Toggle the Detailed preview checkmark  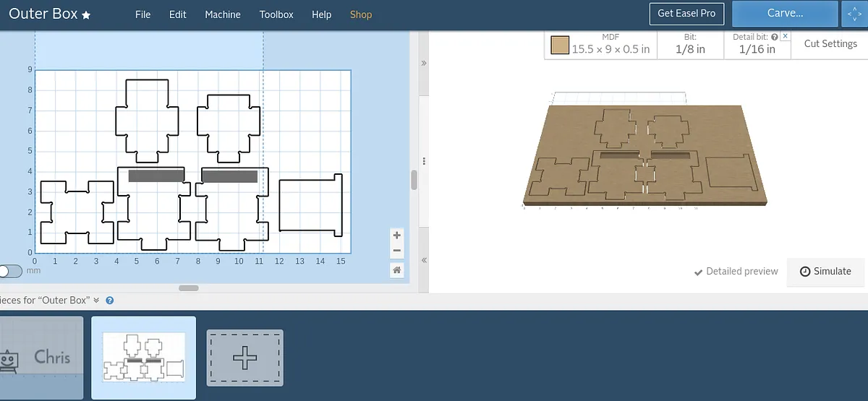pos(698,272)
